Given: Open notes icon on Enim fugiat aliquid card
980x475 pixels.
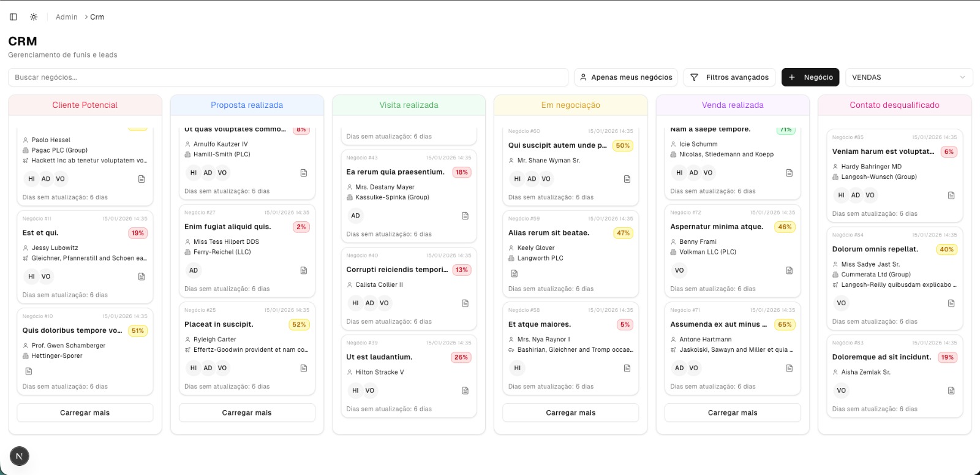Looking at the screenshot, I should pyautogui.click(x=304, y=270).
